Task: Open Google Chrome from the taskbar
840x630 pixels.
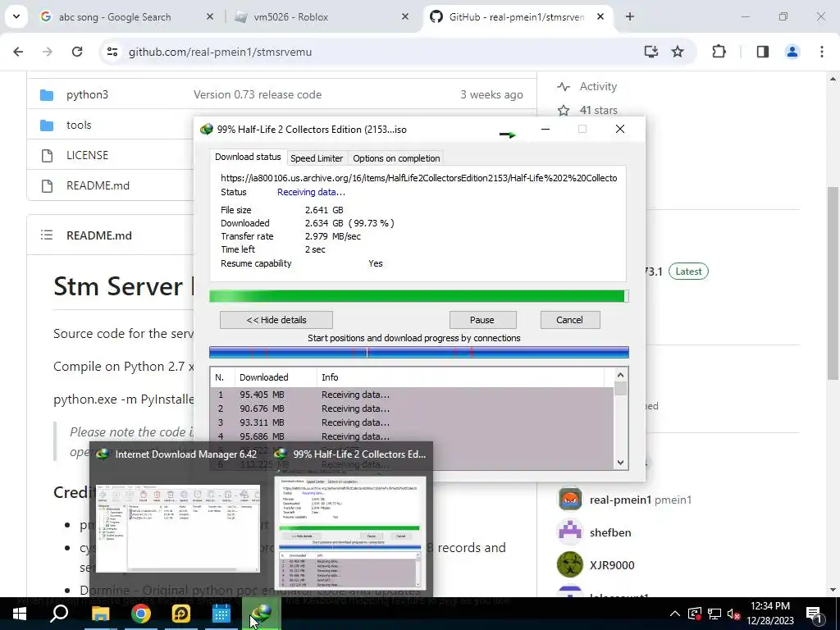Action: [140, 614]
